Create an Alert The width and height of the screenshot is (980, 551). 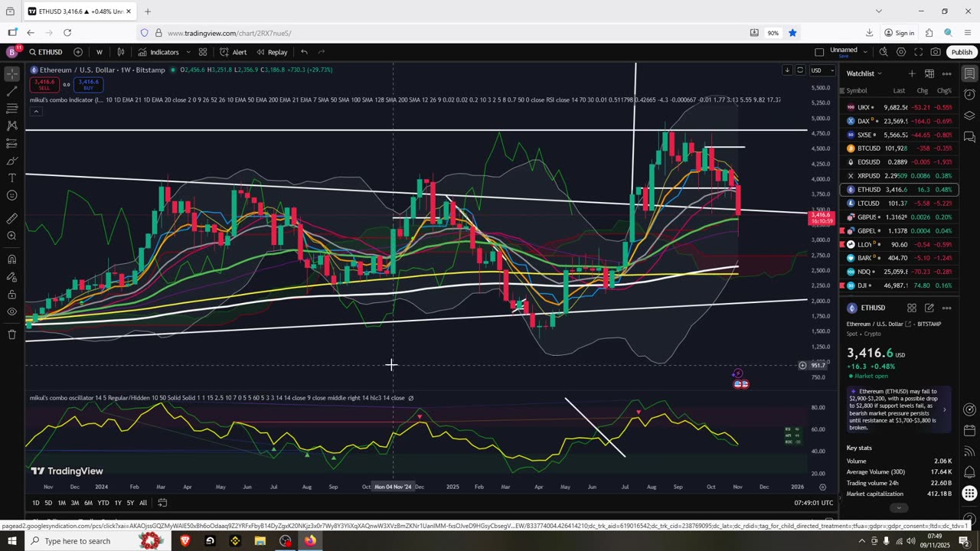234,52
